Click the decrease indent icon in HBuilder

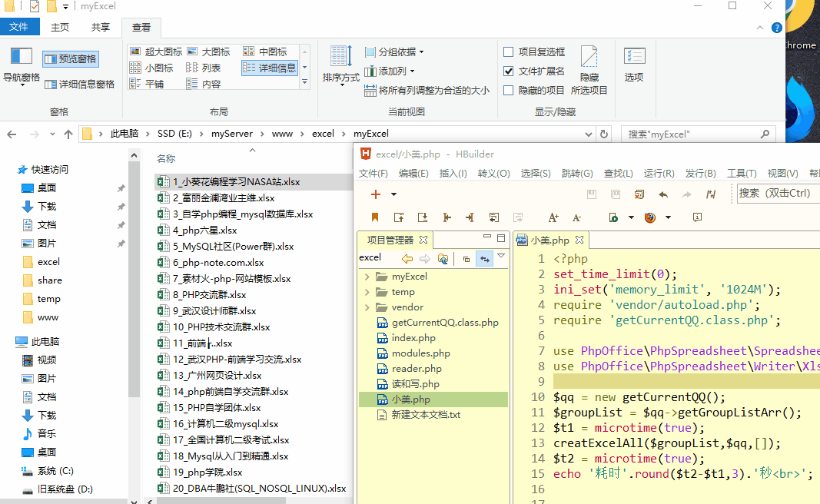click(447, 217)
